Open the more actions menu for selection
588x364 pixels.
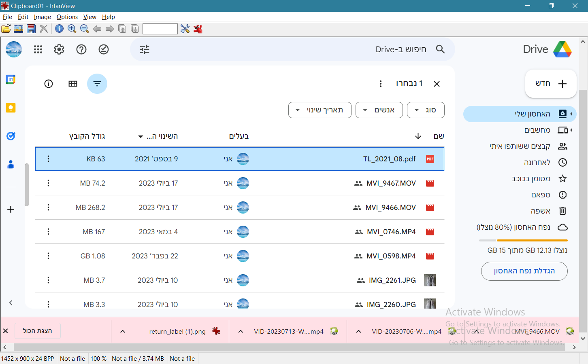380,84
